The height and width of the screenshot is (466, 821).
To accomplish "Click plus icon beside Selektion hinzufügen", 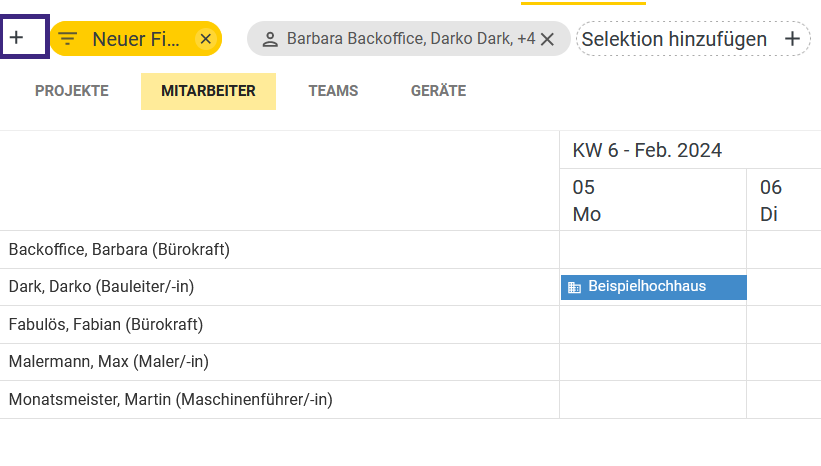I will coord(792,39).
